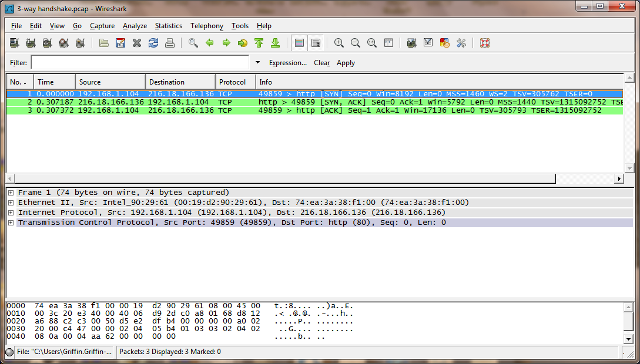This screenshot has height=364, width=640.
Task: Reset zoom to normal size 1:1
Action: (x=372, y=43)
